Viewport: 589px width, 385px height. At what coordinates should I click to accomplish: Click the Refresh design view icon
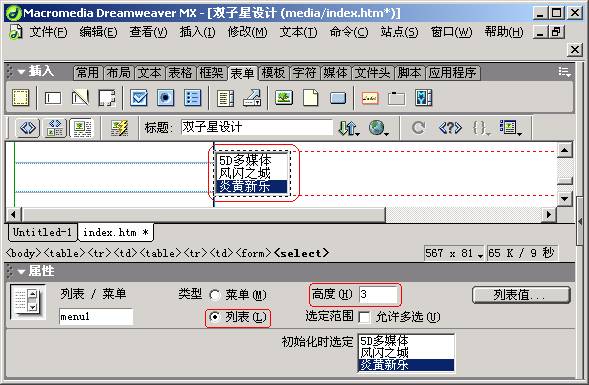[418, 128]
